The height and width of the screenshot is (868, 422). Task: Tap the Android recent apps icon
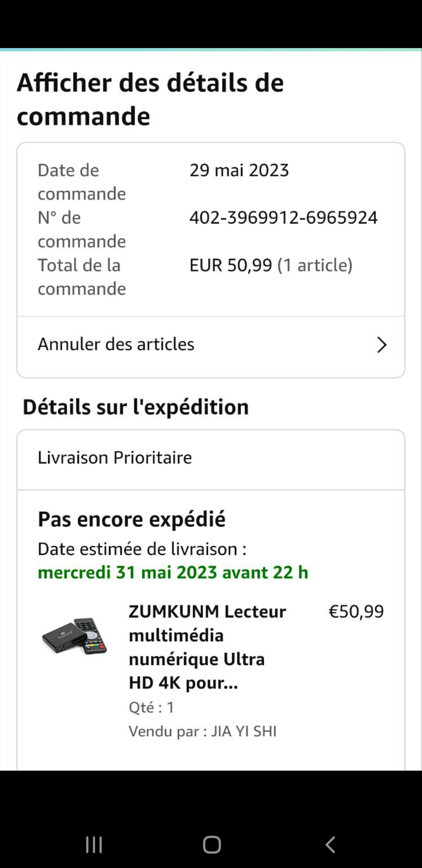94,845
